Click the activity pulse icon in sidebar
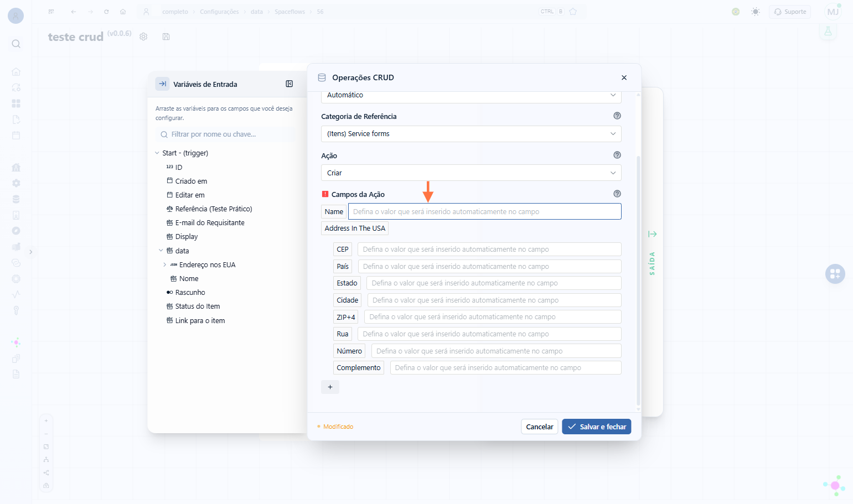The image size is (853, 504). pyautogui.click(x=16, y=294)
